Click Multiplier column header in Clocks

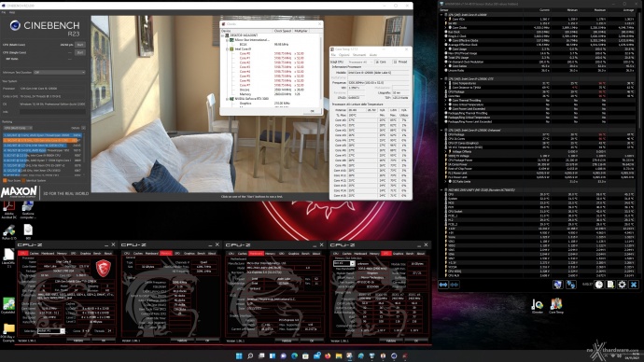coord(301,31)
